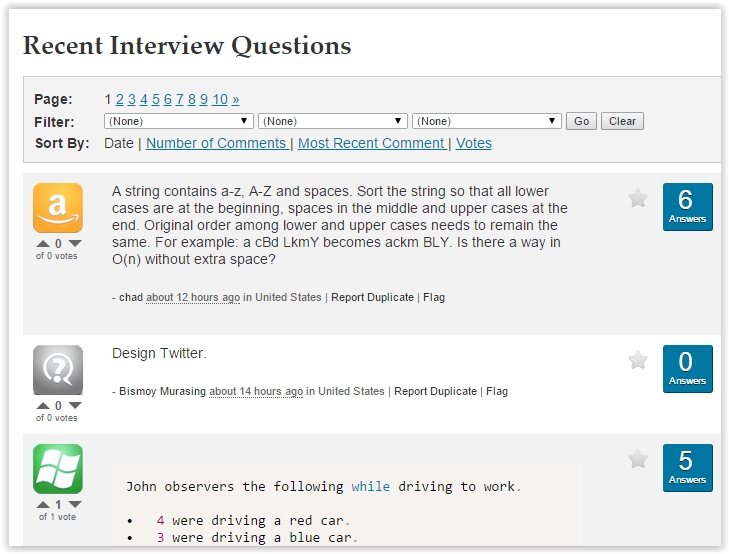The height and width of the screenshot is (554, 729).
Task: Sort questions by Votes
Action: click(474, 143)
